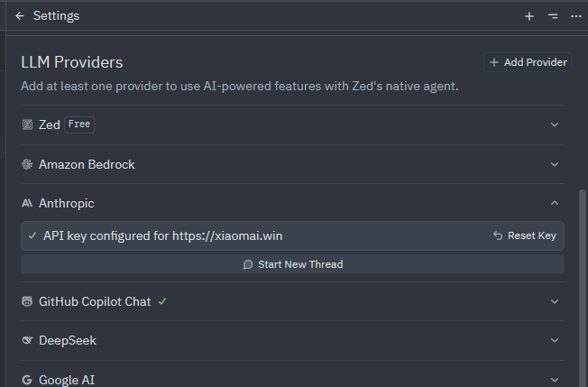The height and width of the screenshot is (387, 588).
Task: Click the Zed provider logo icon
Action: (27, 124)
